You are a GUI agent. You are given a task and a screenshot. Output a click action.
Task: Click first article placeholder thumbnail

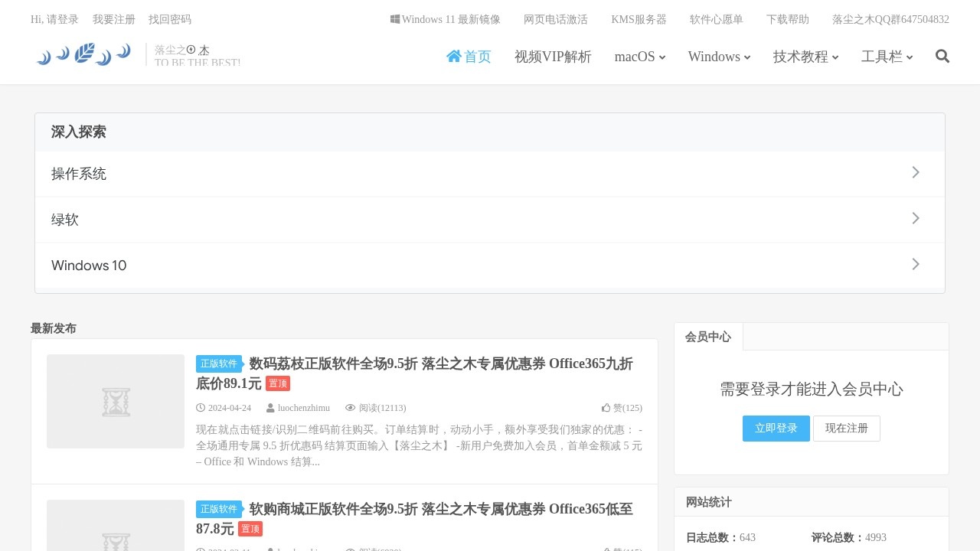point(116,402)
